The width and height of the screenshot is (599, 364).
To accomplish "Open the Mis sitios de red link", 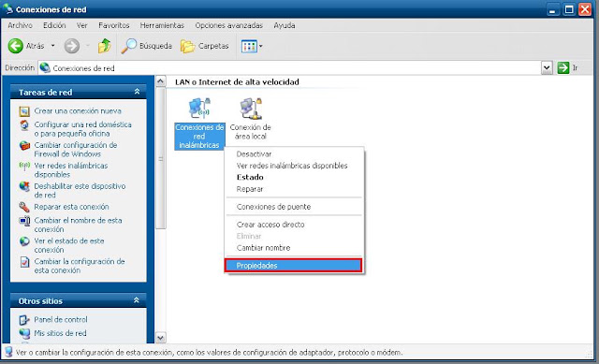I will pyautogui.click(x=60, y=333).
